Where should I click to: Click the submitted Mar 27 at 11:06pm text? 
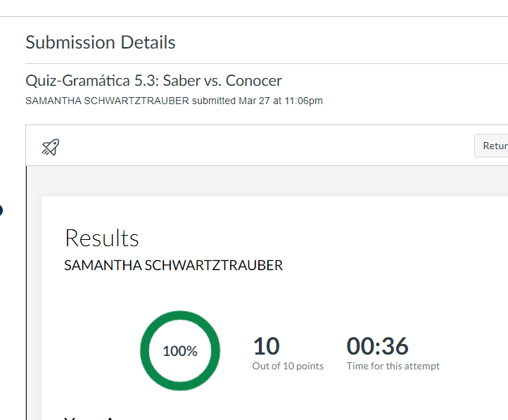258,101
